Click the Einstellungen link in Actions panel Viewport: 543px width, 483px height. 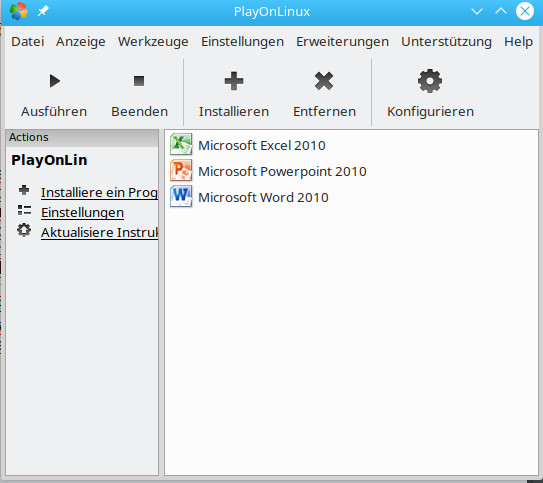[x=82, y=213]
